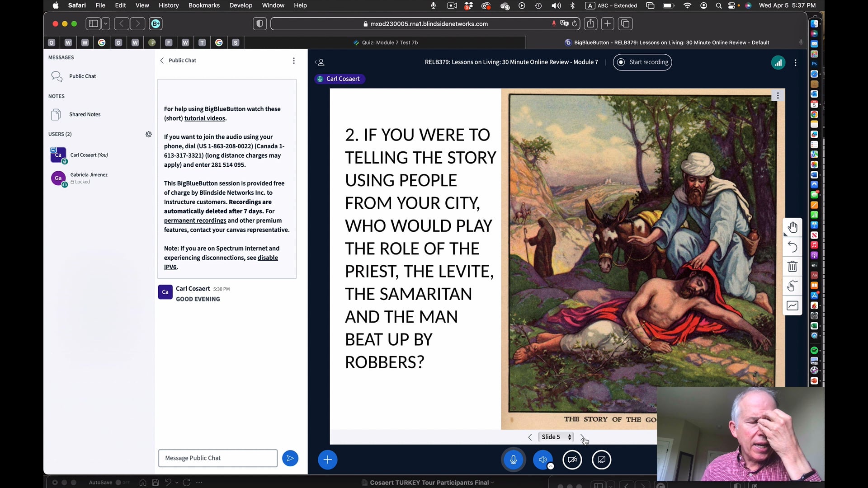868x488 pixels.
Task: Click the Message Public Chat input field
Action: pos(218,458)
